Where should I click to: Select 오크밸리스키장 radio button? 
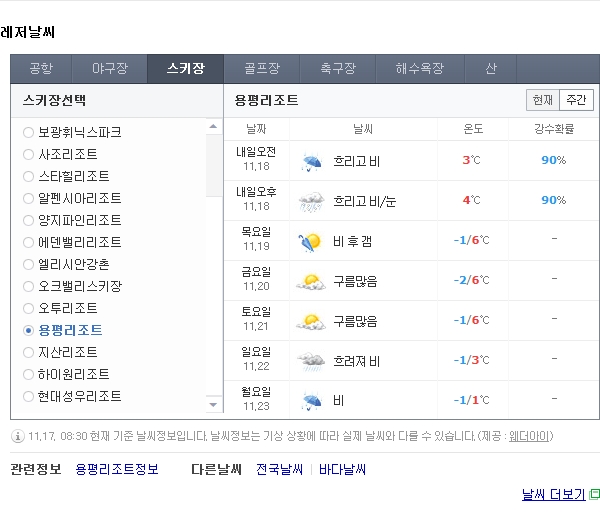pos(28,286)
